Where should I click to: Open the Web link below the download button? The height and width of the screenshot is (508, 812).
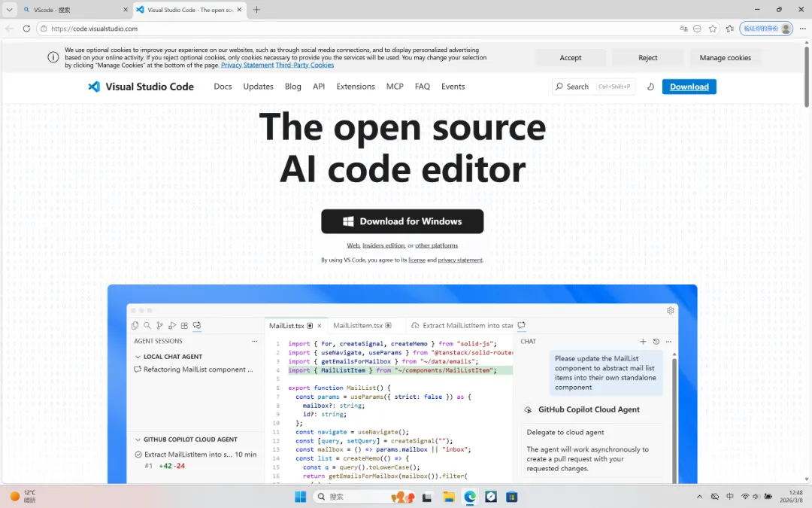(353, 245)
